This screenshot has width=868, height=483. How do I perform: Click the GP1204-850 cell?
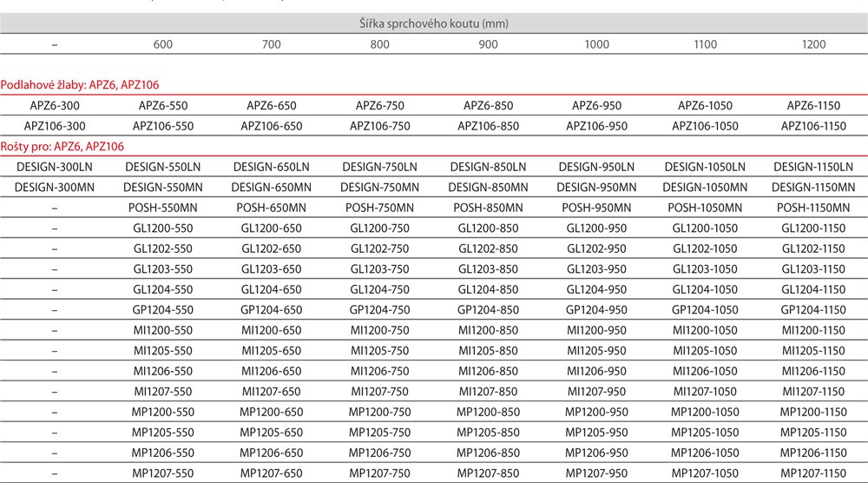pyautogui.click(x=488, y=310)
